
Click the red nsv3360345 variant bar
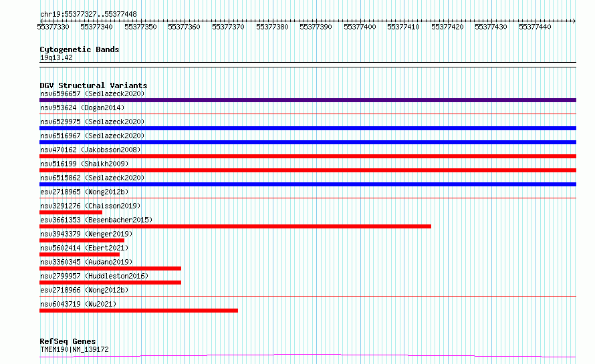(110, 268)
